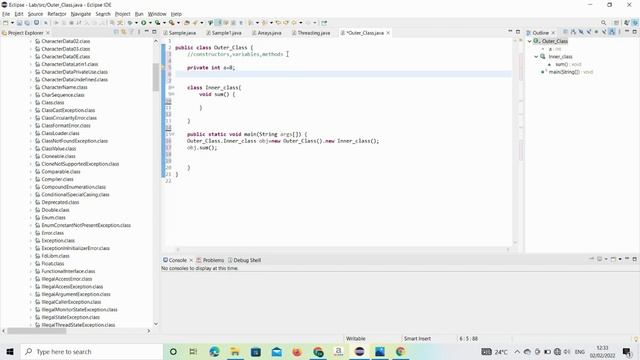
Task: Show hidden system tray icons chevron
Action: tap(517, 351)
